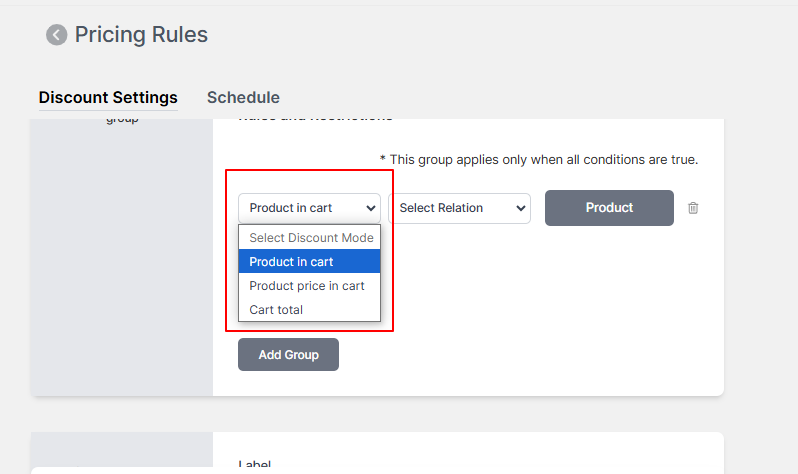Click the chevron arrow on Select Relation
Screen dimensions: 798x474
pyautogui.click(x=520, y=208)
